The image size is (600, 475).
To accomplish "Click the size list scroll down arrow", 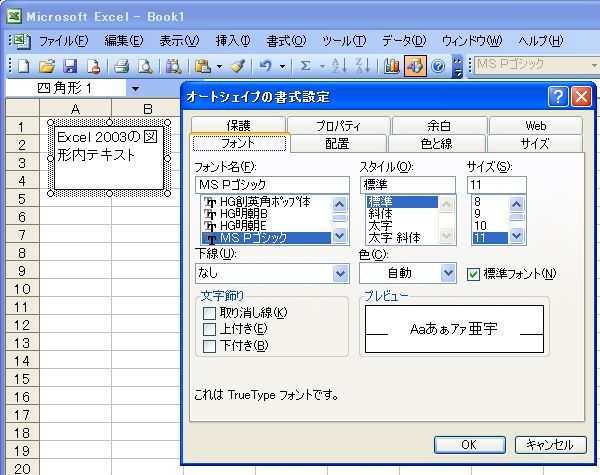I will tap(517, 235).
